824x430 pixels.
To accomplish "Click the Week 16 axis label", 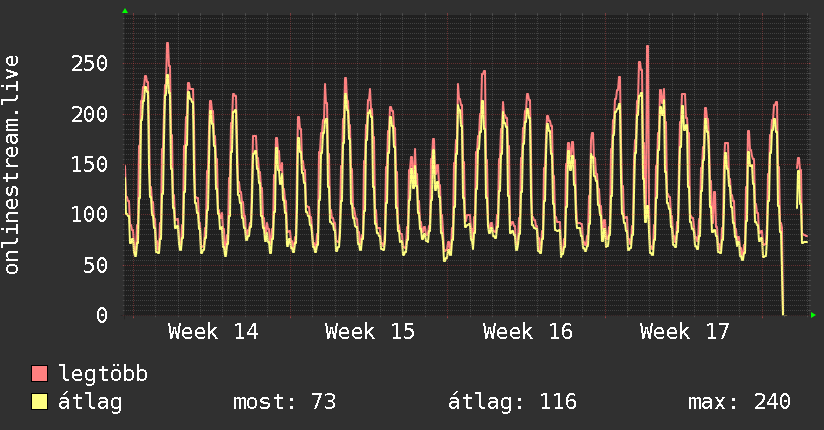I will click(x=528, y=332).
